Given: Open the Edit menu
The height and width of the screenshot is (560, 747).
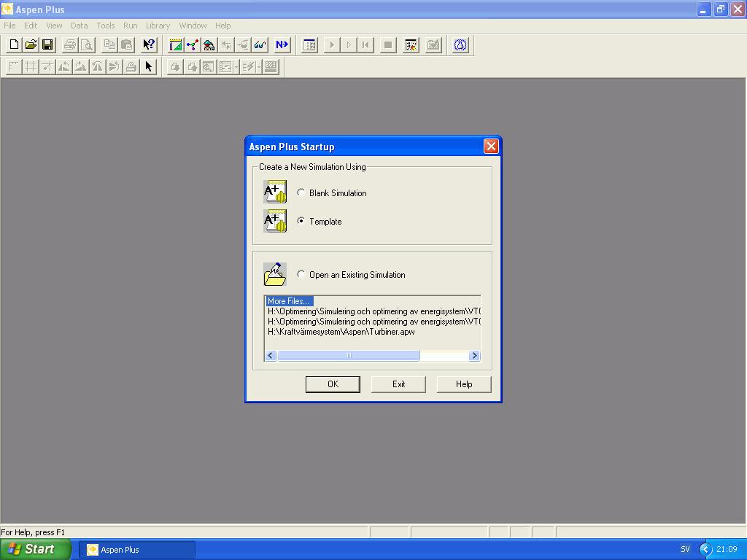Looking at the screenshot, I should tap(31, 26).
